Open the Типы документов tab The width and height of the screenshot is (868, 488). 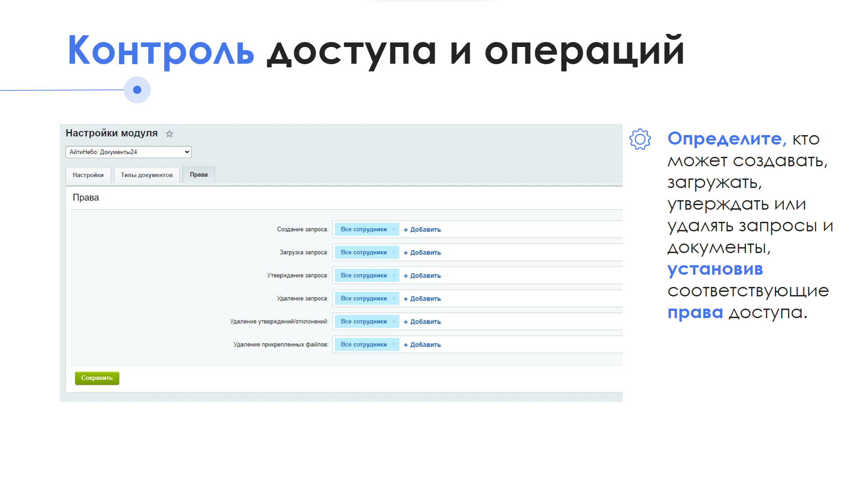coord(146,175)
